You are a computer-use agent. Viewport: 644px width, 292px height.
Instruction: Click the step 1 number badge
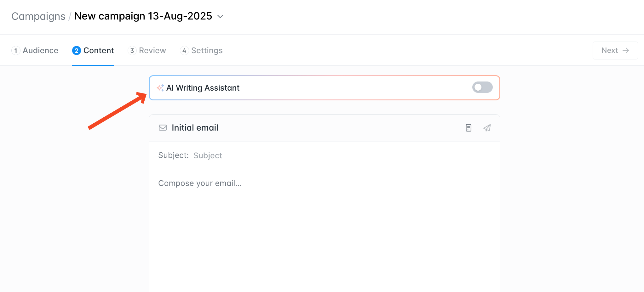click(16, 50)
